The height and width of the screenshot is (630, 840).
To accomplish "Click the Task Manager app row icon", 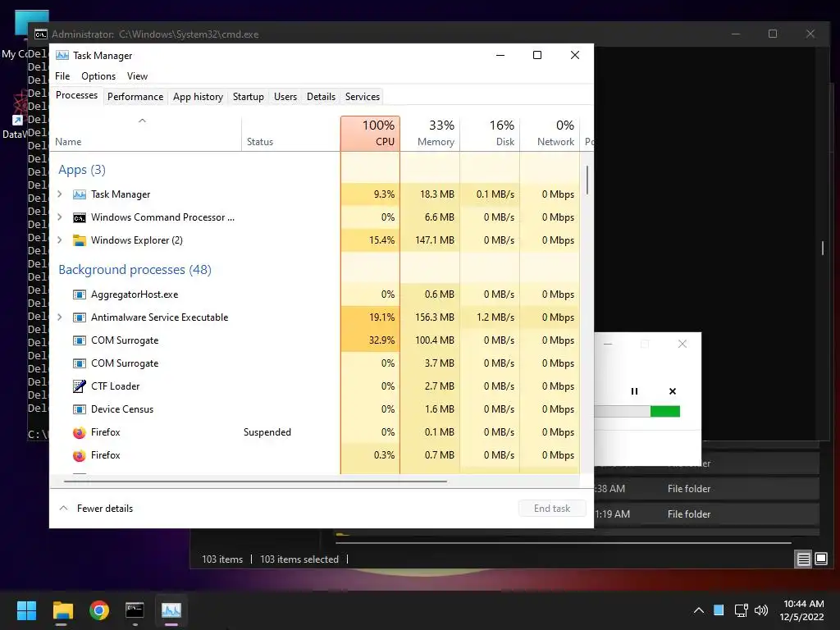I will [80, 194].
